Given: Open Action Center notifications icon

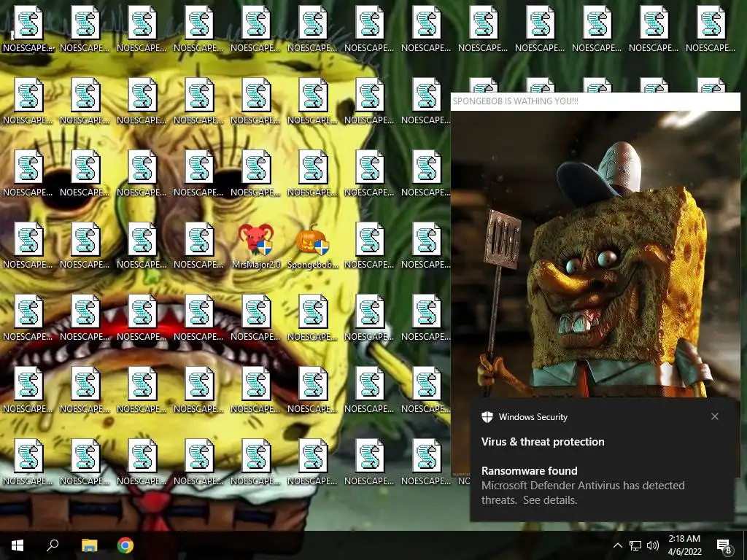Looking at the screenshot, I should pos(724,545).
